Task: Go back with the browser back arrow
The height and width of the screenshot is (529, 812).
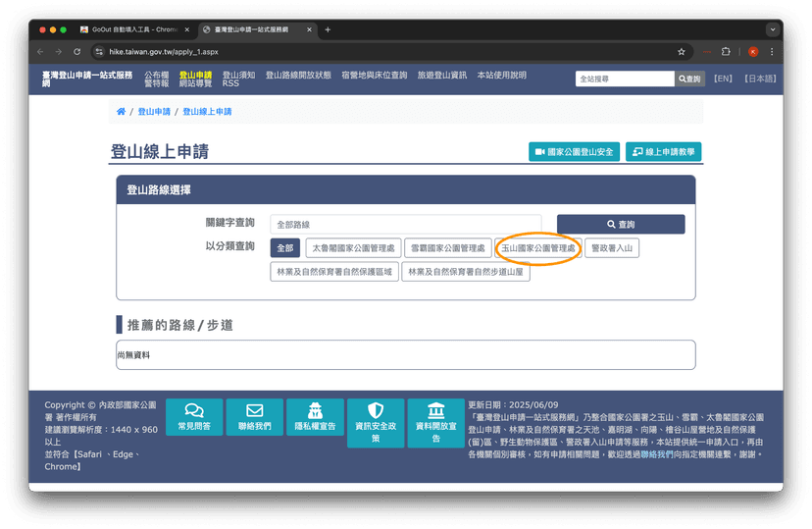Action: (x=40, y=52)
